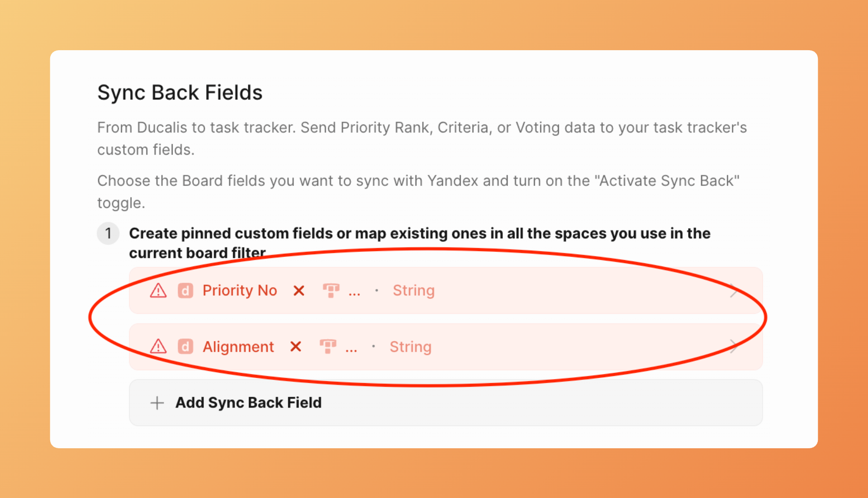Click the Sync Back Fields heading
Viewport: 868px width, 498px height.
click(180, 93)
